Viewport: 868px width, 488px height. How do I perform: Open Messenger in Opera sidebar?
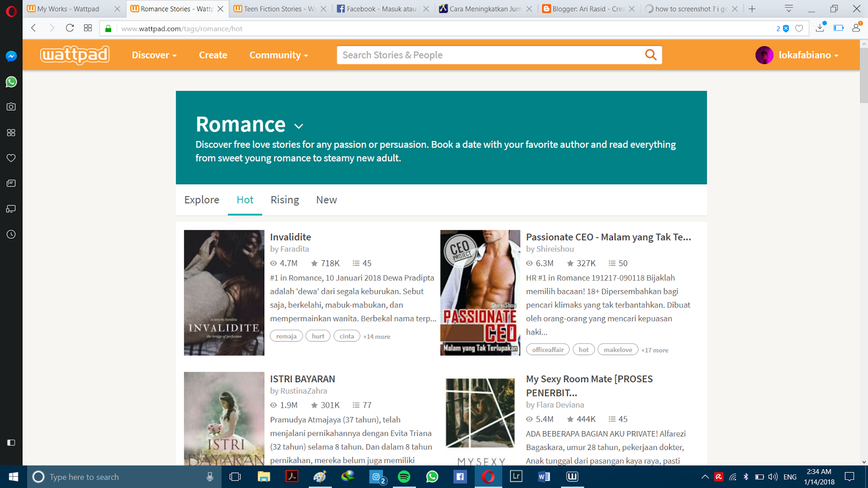[x=11, y=56]
